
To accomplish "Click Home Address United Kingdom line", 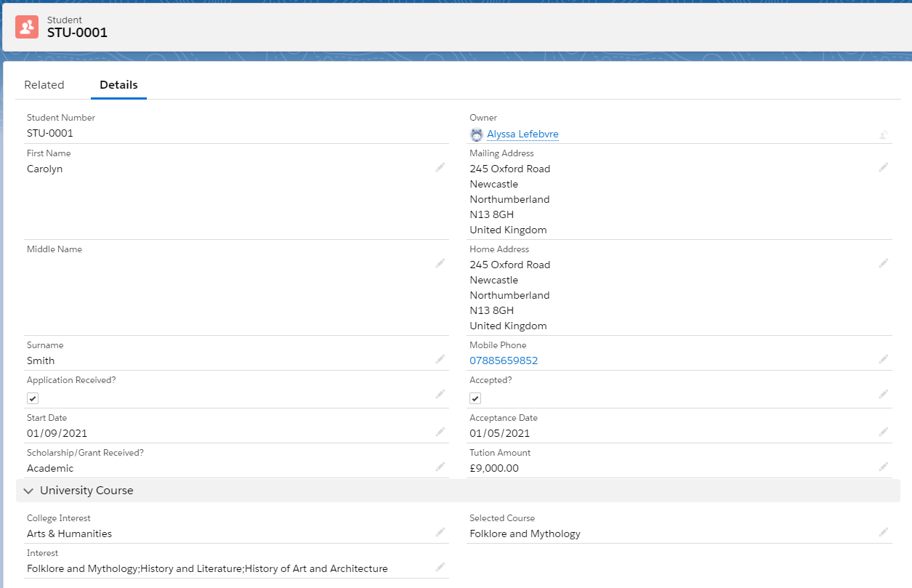I will point(508,326).
